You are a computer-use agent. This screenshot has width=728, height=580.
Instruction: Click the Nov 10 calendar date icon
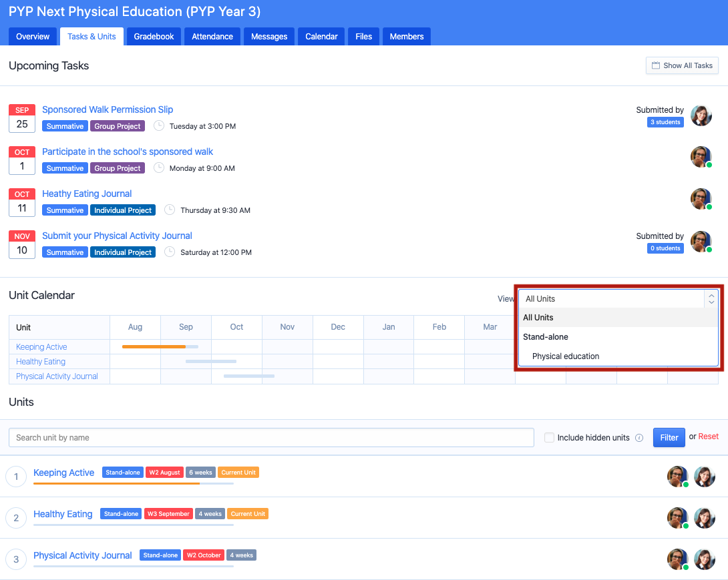point(22,244)
